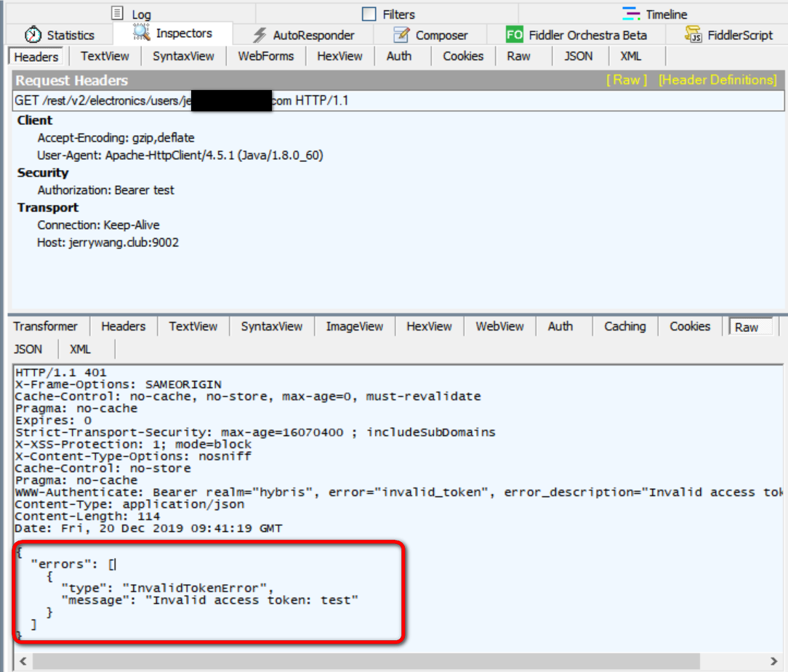Select Host: jerrywang.club:9002 header
Image resolution: width=788 pixels, height=672 pixels.
click(108, 243)
